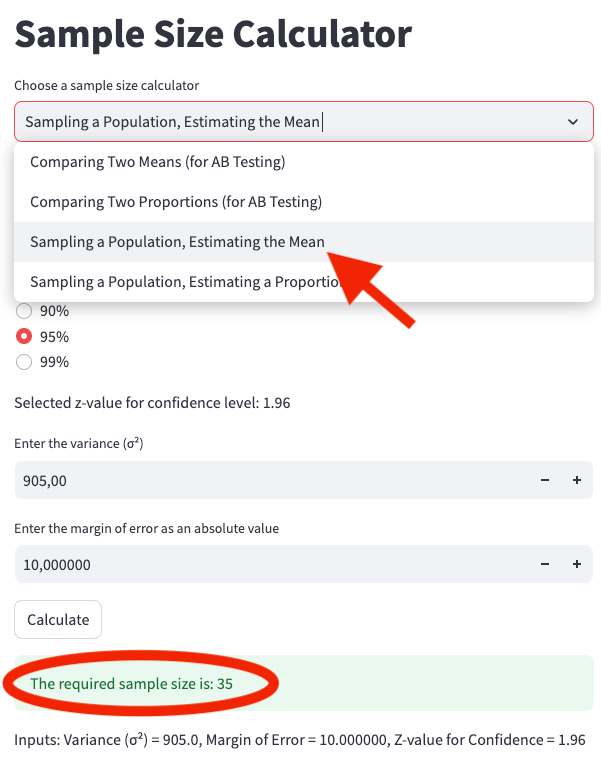Click the margin of error input field

(x=270, y=565)
